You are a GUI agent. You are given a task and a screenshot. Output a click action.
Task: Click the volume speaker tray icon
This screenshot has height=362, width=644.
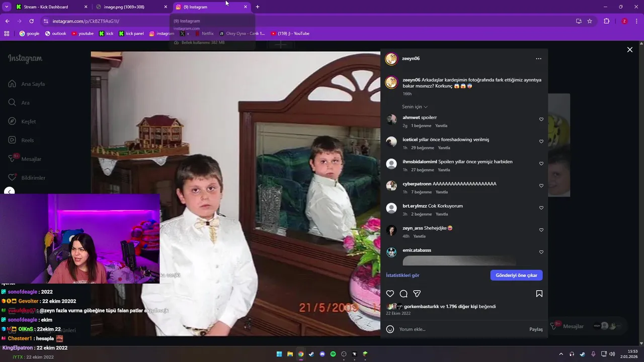pos(612,354)
